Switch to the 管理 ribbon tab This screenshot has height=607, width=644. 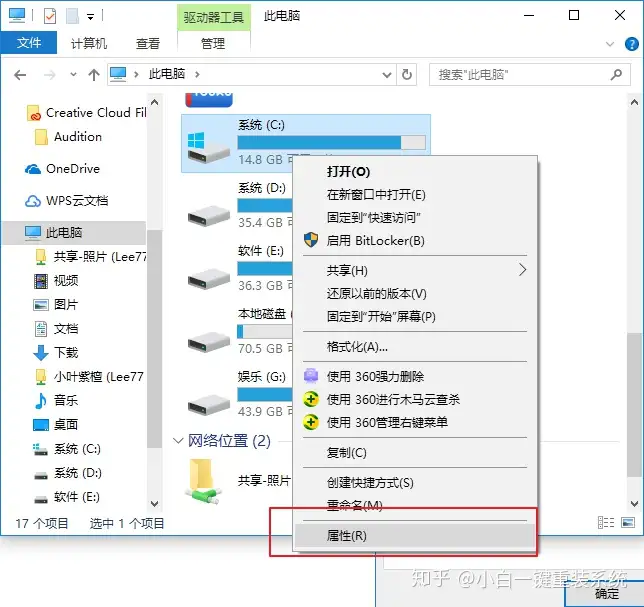point(213,43)
